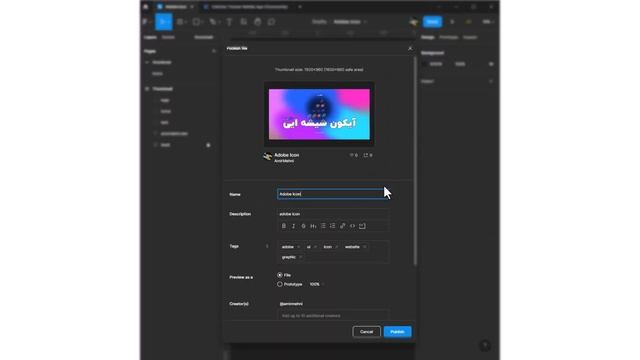Viewport: 640px width, 360px height.
Task: Open the file name dropdown arrow
Action: coord(365,22)
